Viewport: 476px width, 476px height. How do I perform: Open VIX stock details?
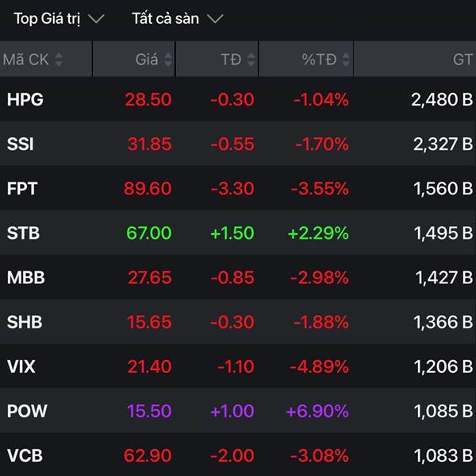click(238, 366)
